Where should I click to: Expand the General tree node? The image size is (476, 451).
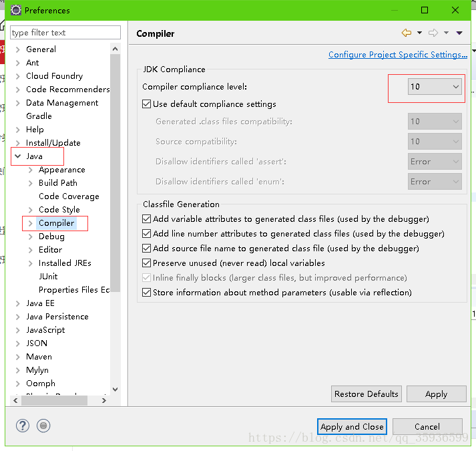(x=17, y=49)
